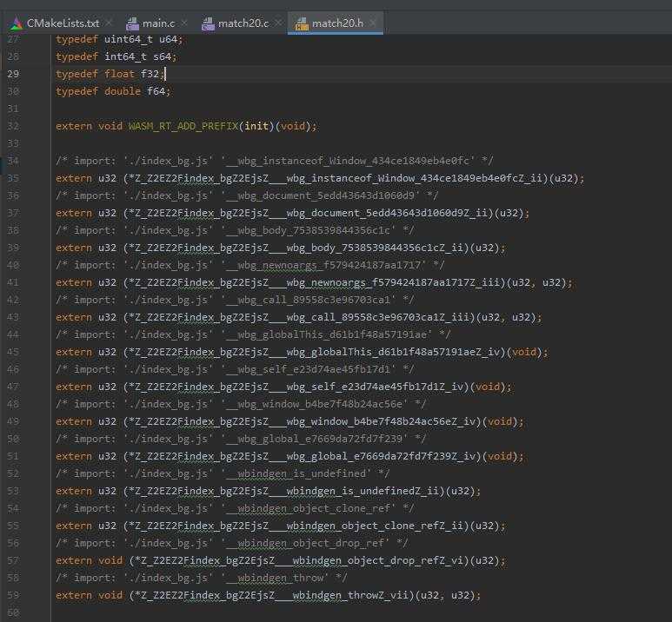Open the CMakeLists.txt tab

(62, 23)
